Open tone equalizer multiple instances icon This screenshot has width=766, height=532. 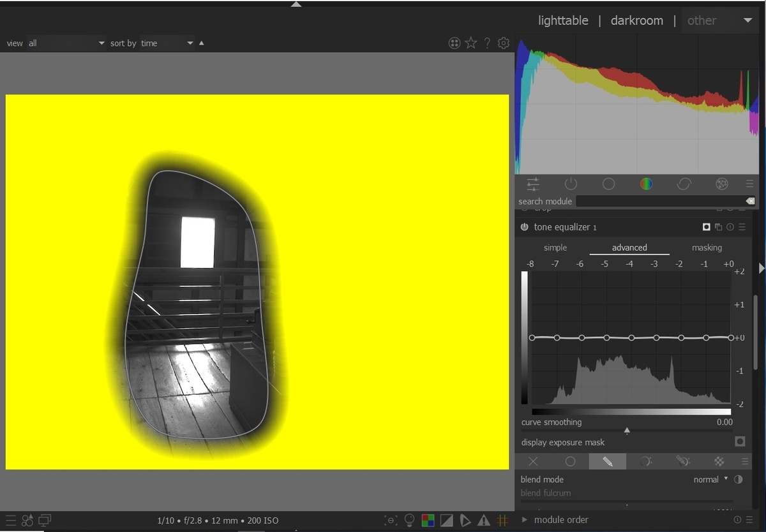click(718, 227)
